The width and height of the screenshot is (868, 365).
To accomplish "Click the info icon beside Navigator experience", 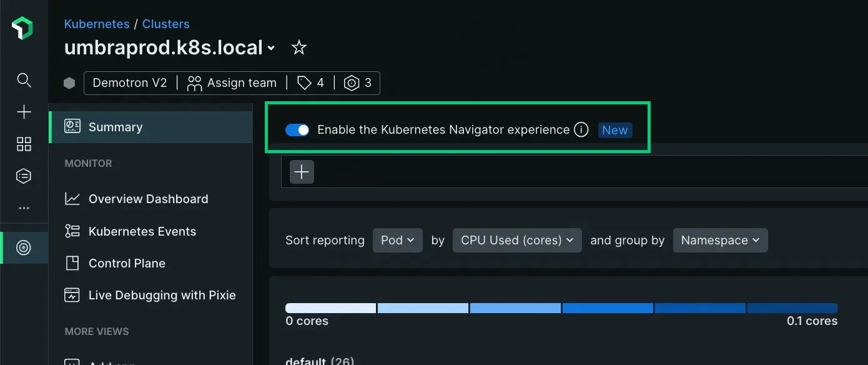I will (581, 130).
